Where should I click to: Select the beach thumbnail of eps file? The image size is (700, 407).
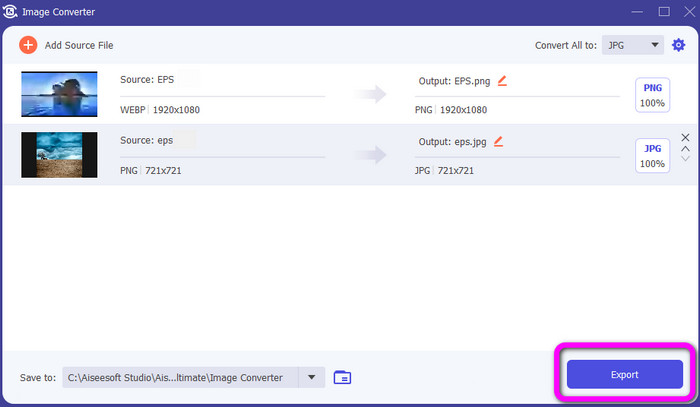[x=59, y=155]
